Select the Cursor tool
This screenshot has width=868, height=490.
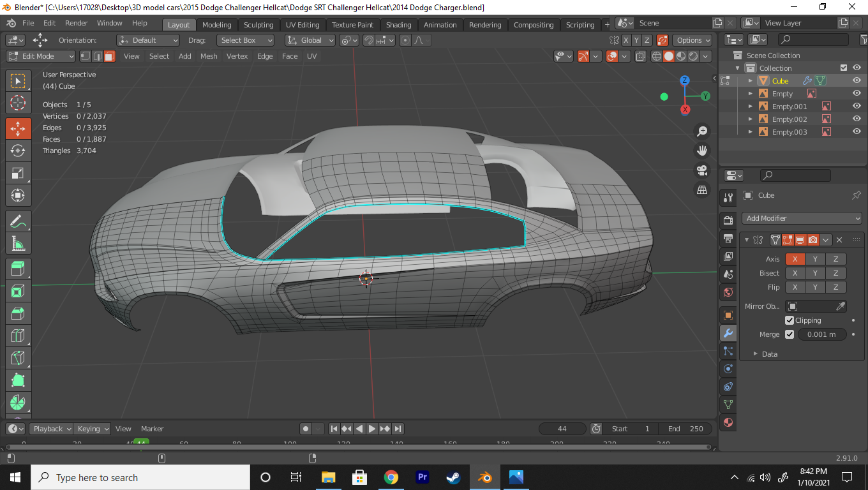pos(18,103)
